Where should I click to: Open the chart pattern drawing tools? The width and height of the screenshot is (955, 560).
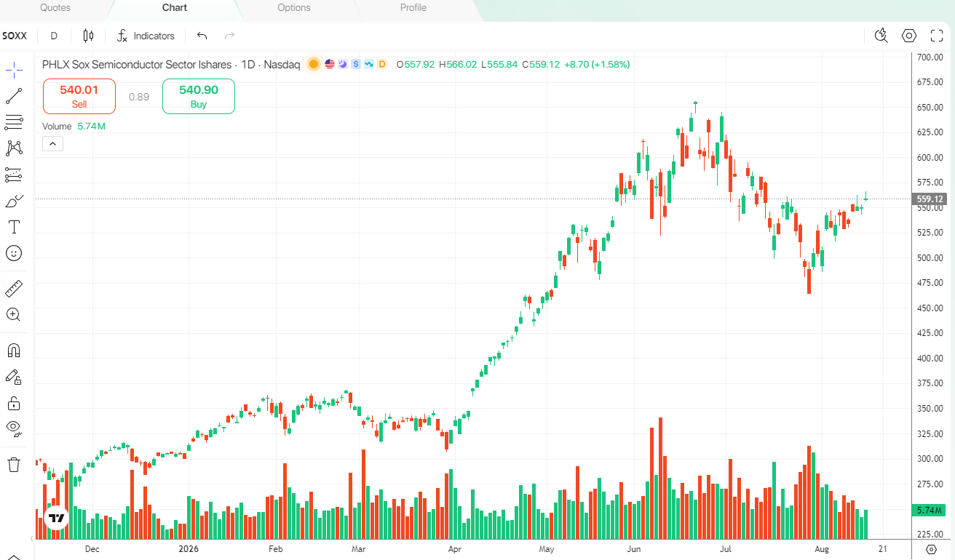(14, 148)
